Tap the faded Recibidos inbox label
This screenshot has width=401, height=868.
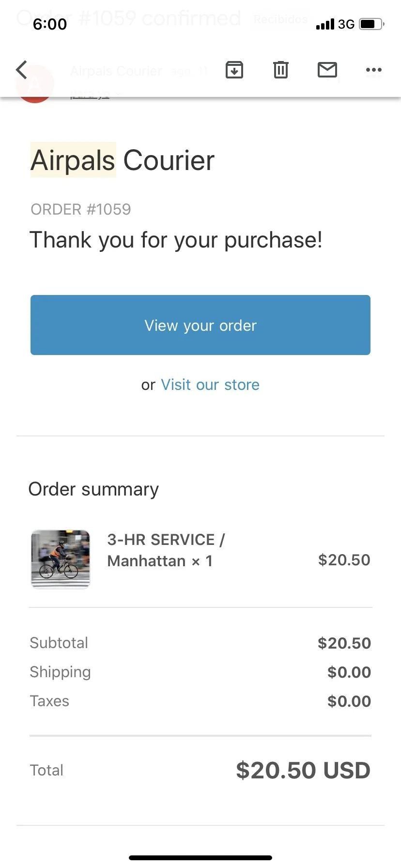[x=280, y=19]
